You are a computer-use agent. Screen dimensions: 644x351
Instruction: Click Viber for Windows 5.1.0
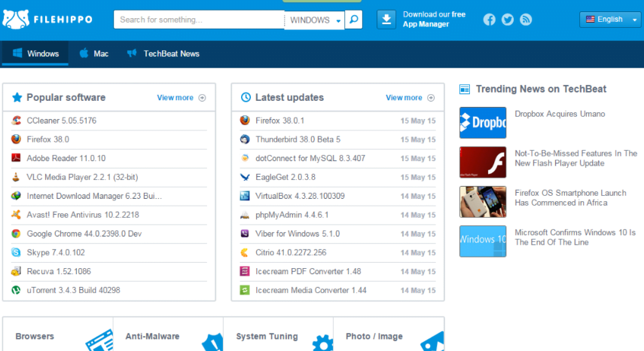point(298,233)
